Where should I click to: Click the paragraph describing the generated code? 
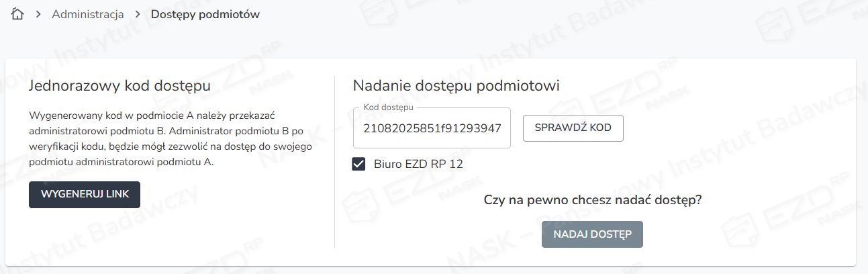171,138
